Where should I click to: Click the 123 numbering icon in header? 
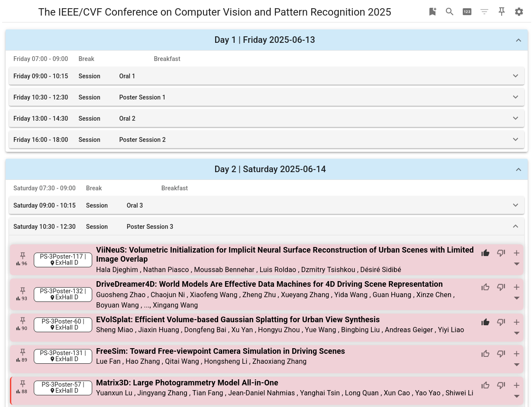[467, 12]
